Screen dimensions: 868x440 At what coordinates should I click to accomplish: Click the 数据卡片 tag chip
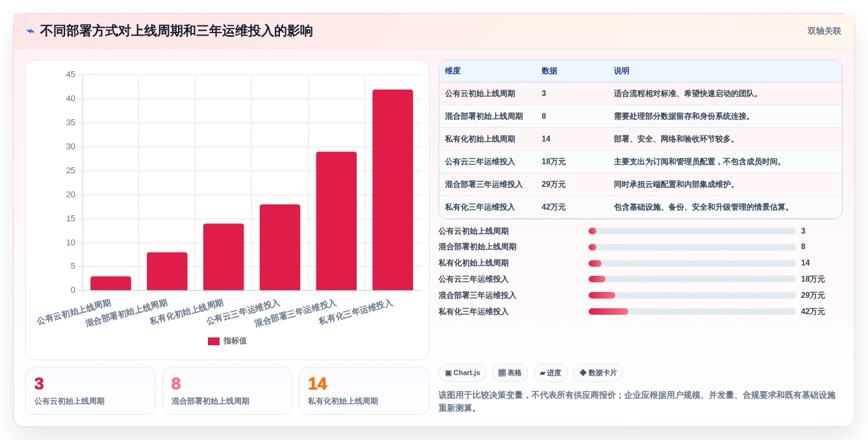(598, 373)
